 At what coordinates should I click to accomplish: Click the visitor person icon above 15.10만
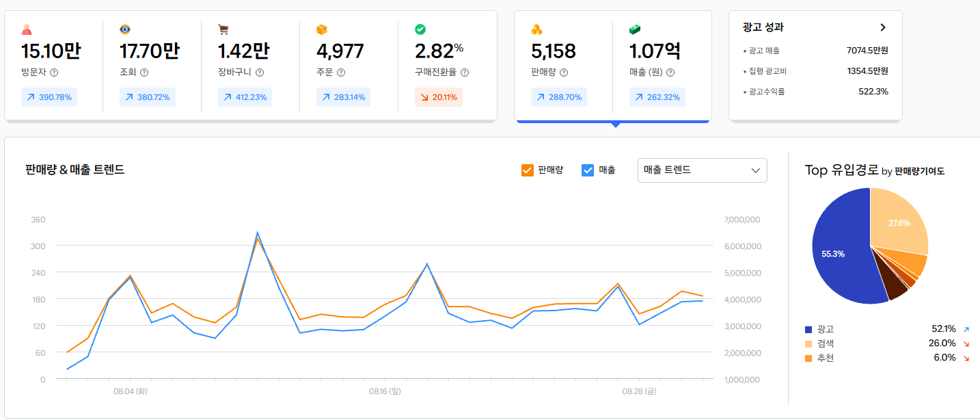coord(27,29)
